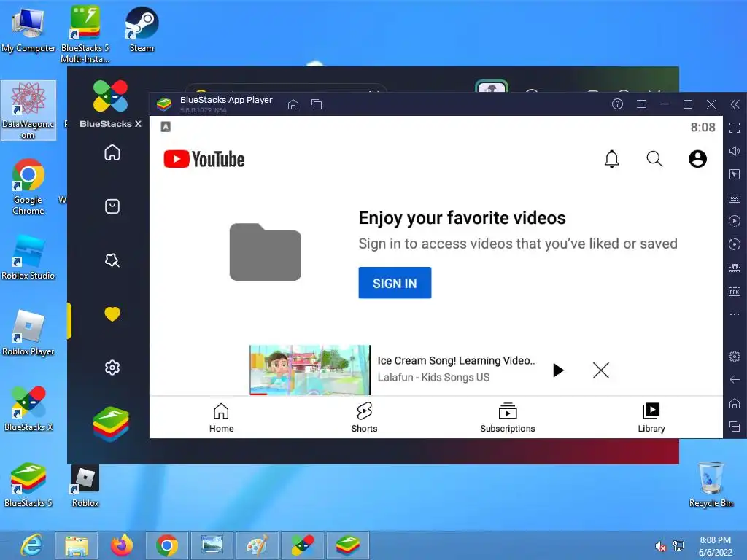Select Roblox Player desktop shortcut
The width and height of the screenshot is (747, 560).
tap(28, 332)
